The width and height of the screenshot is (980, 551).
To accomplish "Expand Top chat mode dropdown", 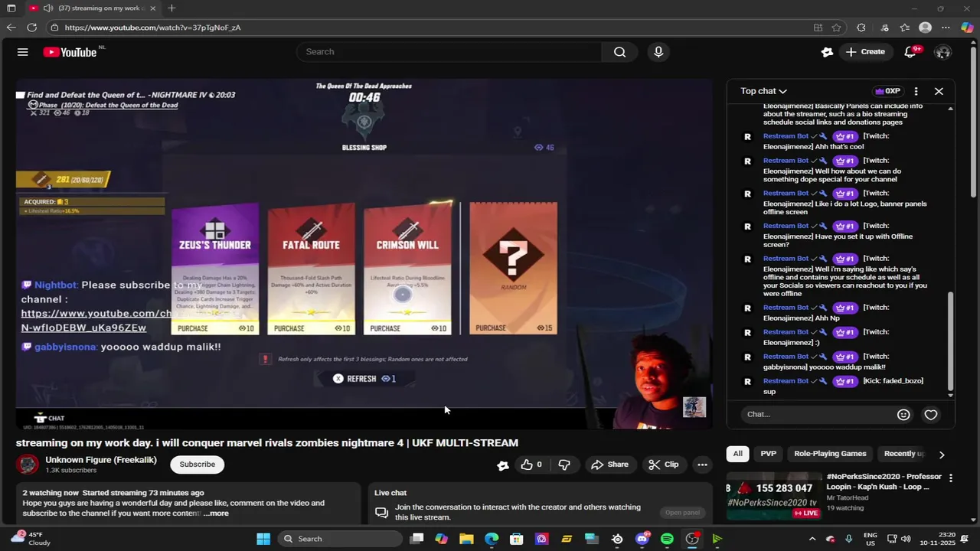I will point(763,91).
